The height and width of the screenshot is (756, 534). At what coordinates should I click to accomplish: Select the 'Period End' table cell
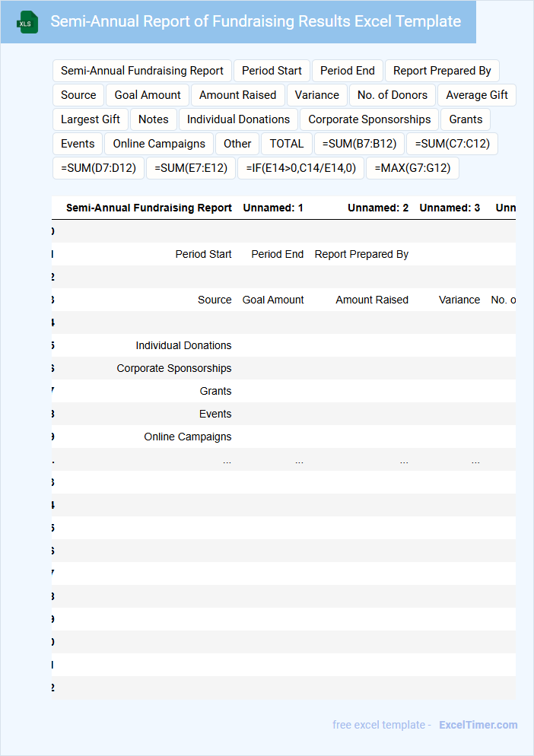point(278,254)
